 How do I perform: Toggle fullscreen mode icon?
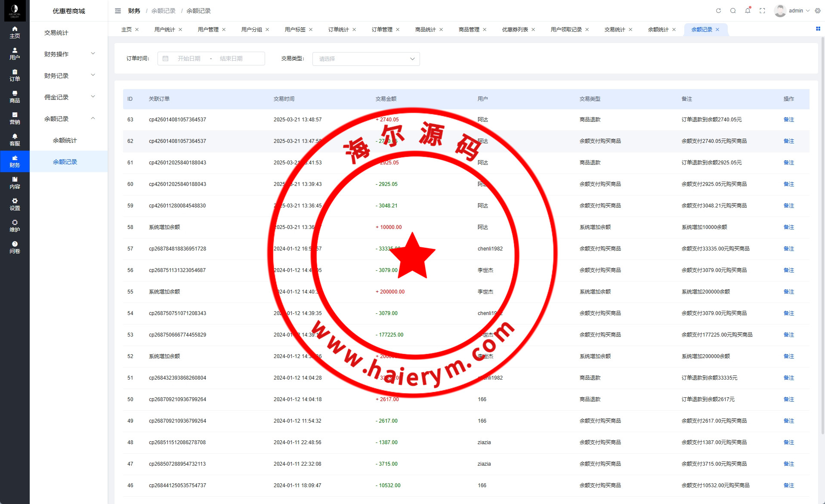click(762, 11)
